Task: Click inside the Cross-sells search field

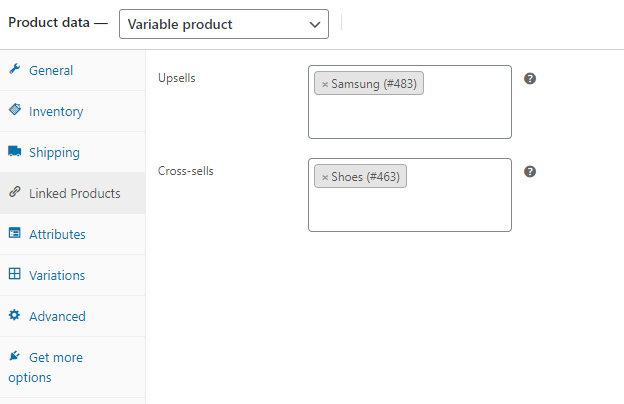Action: (409, 210)
